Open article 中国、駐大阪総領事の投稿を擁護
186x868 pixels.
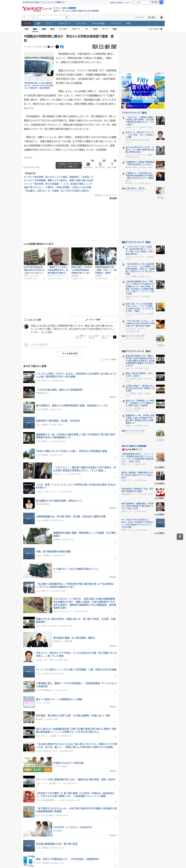[53, 551]
